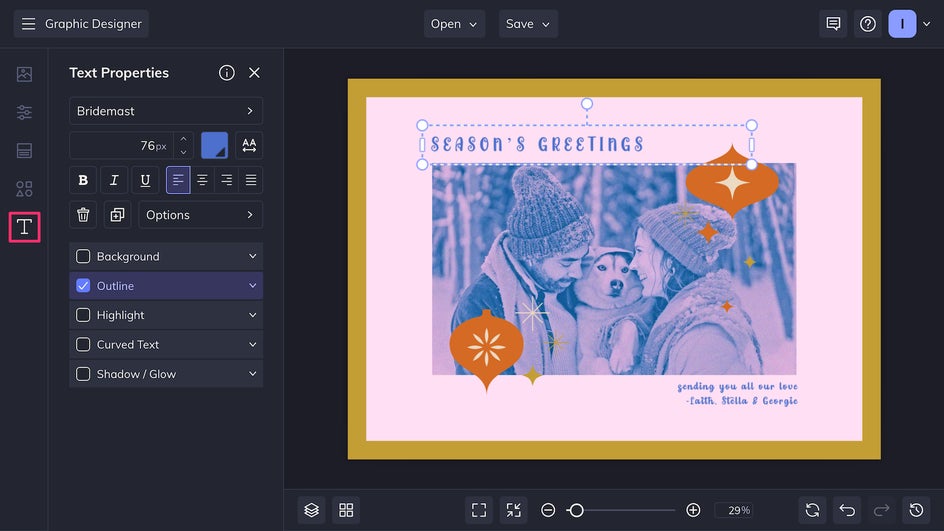This screenshot has width=944, height=531.
Task: Align text right
Action: [x=226, y=180]
